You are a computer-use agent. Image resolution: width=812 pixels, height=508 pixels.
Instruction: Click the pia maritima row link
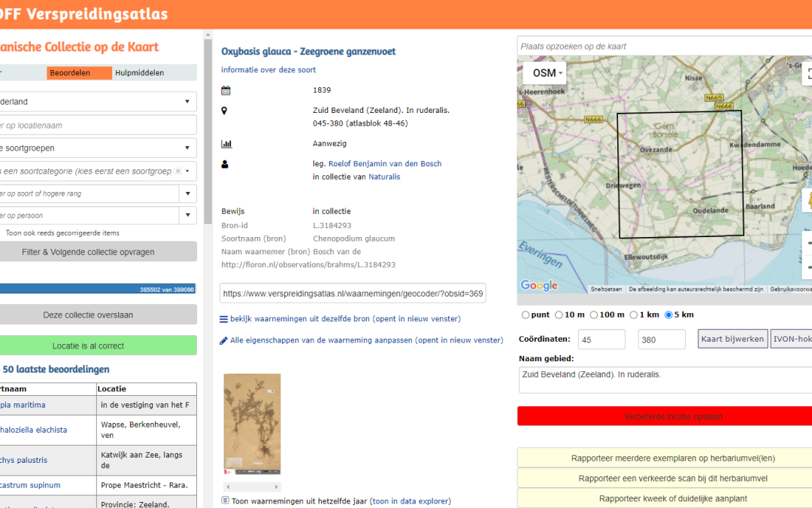point(23,405)
